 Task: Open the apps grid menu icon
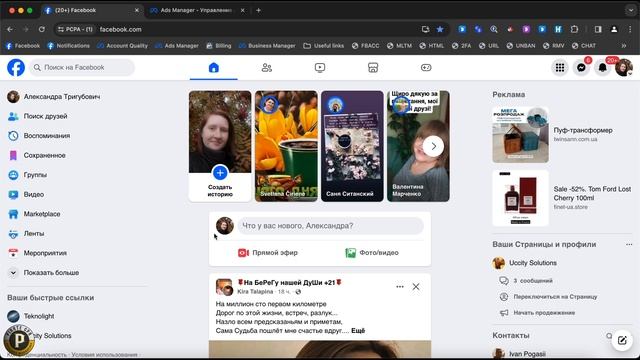tap(560, 68)
